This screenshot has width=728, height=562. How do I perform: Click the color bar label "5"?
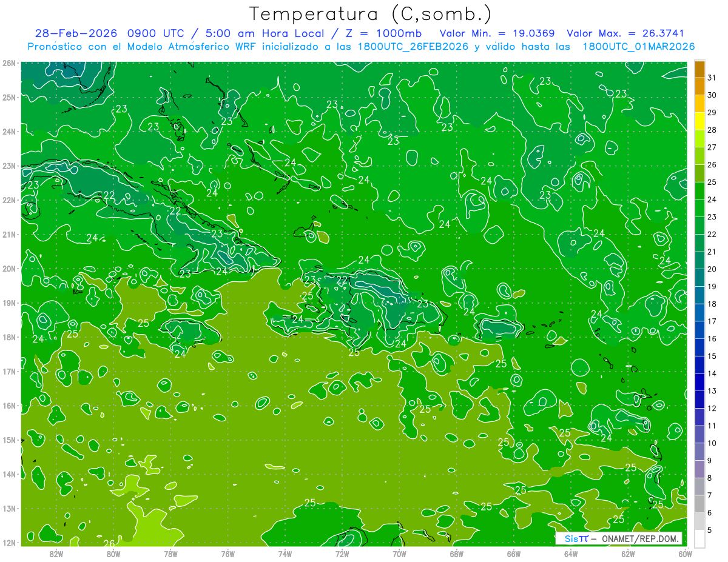click(710, 530)
